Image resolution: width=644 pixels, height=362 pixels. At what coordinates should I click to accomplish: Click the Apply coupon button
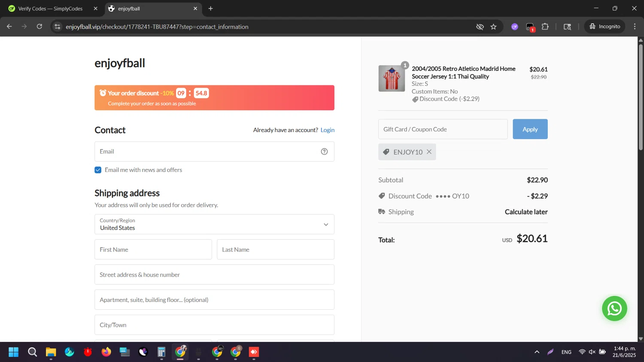530,129
